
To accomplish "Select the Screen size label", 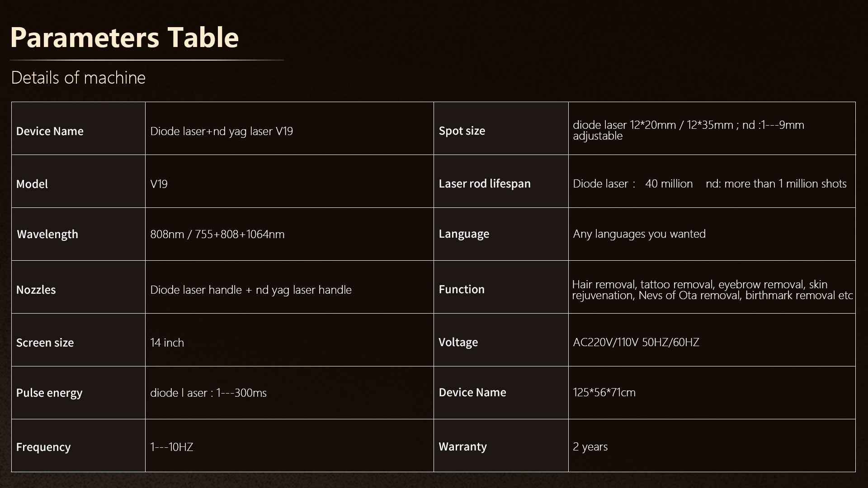I will [x=45, y=343].
